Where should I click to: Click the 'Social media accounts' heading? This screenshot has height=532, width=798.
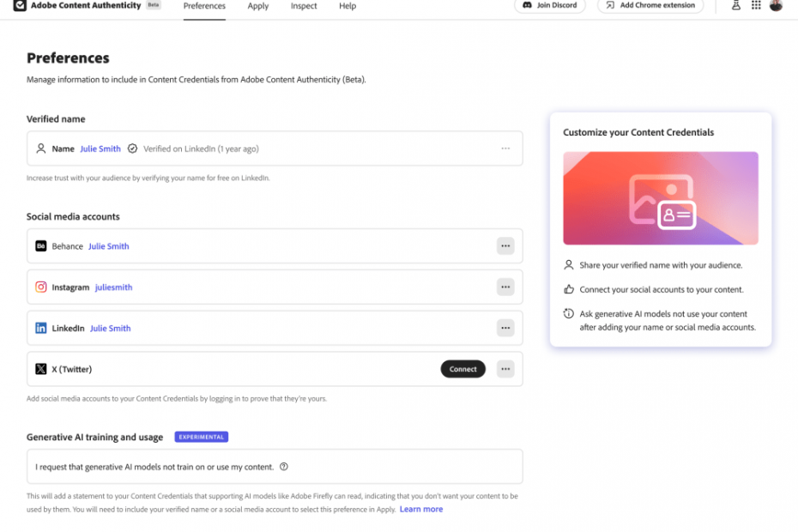pos(73,216)
